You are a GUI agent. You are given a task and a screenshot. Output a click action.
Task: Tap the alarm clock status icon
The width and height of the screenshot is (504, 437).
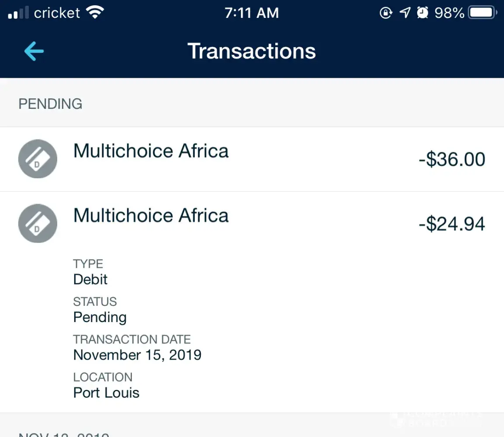[x=422, y=13]
